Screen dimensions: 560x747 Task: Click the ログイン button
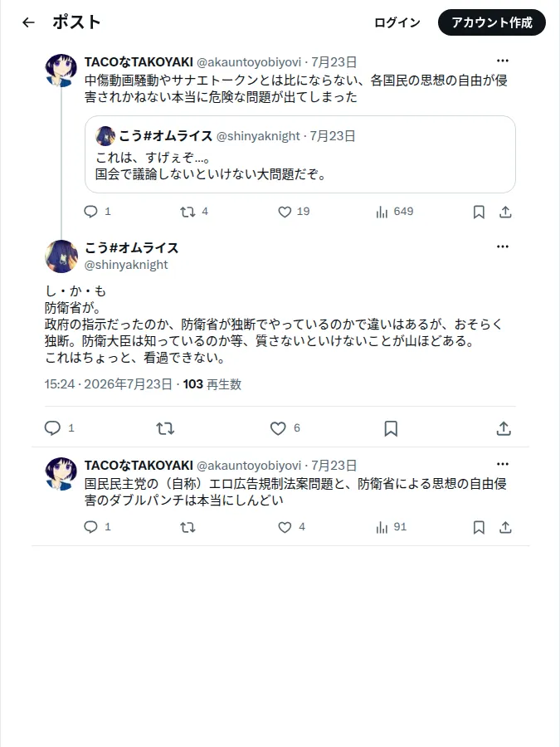(x=397, y=22)
